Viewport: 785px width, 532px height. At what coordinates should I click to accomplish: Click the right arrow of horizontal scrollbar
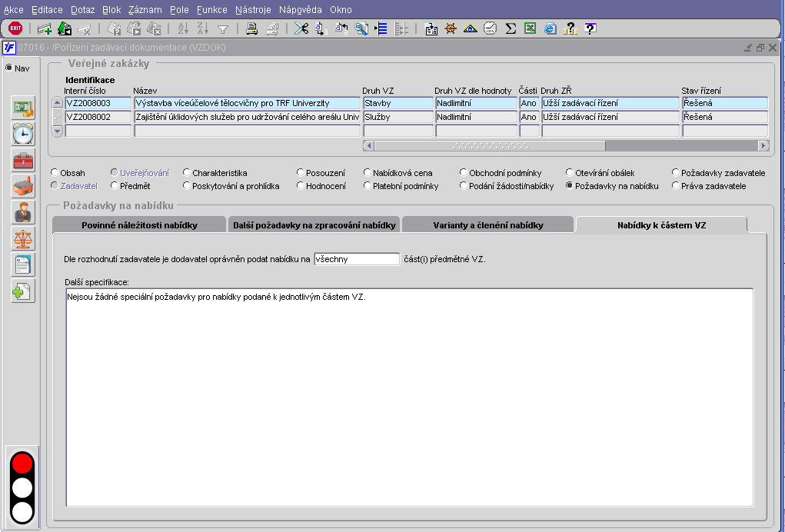click(763, 145)
